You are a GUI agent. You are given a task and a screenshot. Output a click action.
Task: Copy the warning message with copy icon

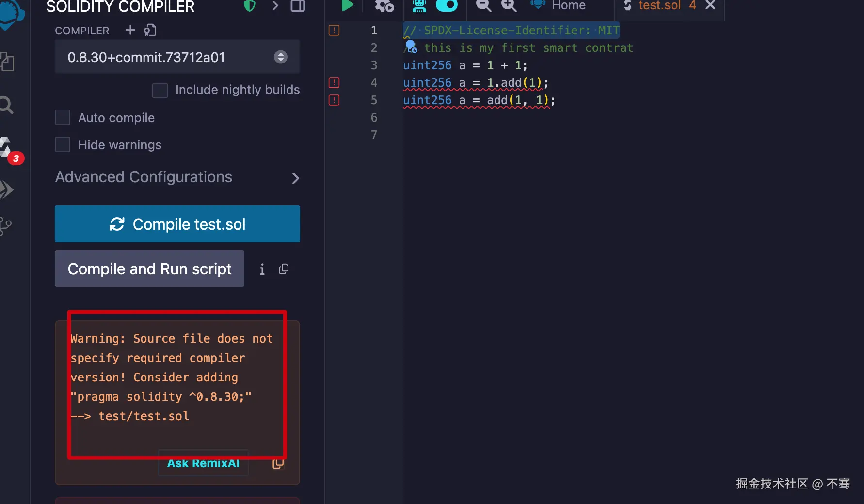pyautogui.click(x=278, y=464)
